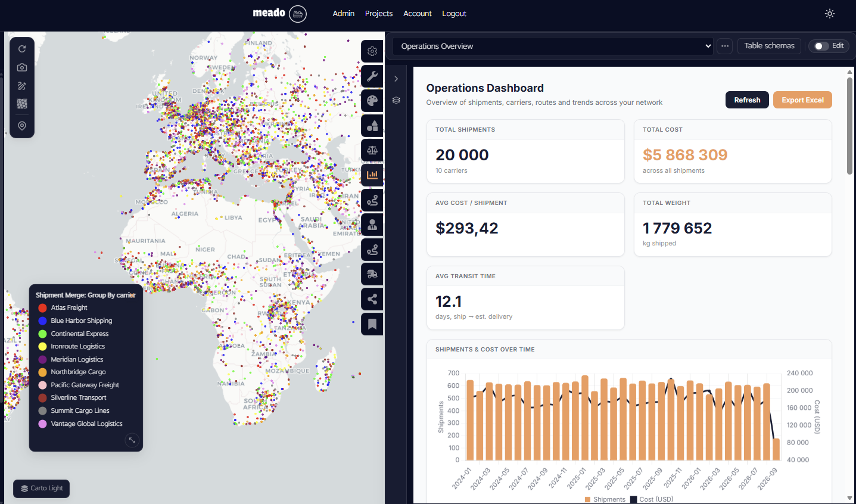Take a map snapshot with the camera icon

pyautogui.click(x=22, y=67)
